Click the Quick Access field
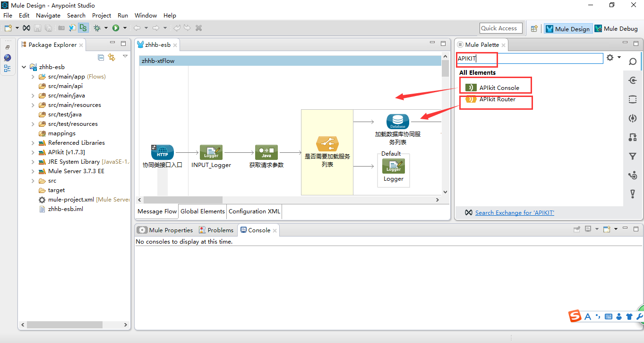 [501, 28]
